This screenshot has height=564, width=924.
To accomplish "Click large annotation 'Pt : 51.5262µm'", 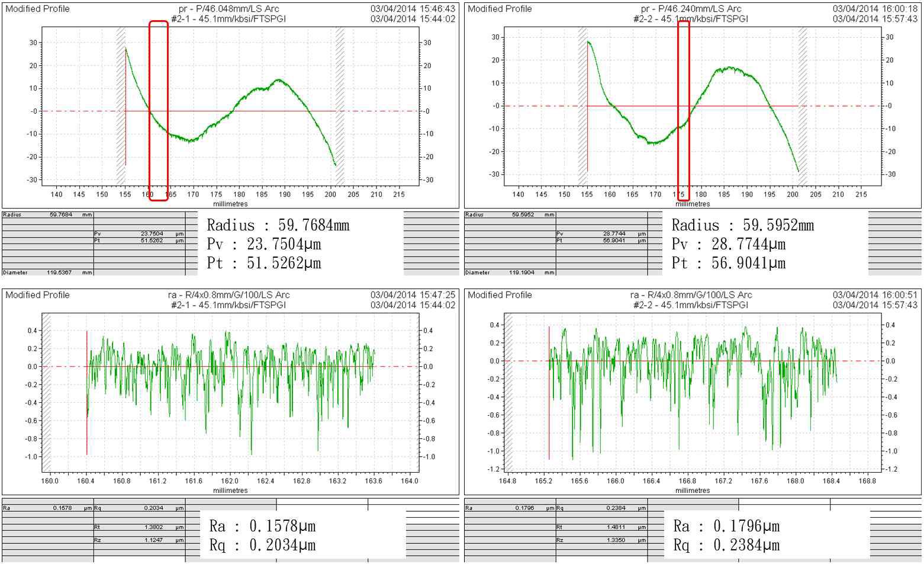I will [264, 263].
